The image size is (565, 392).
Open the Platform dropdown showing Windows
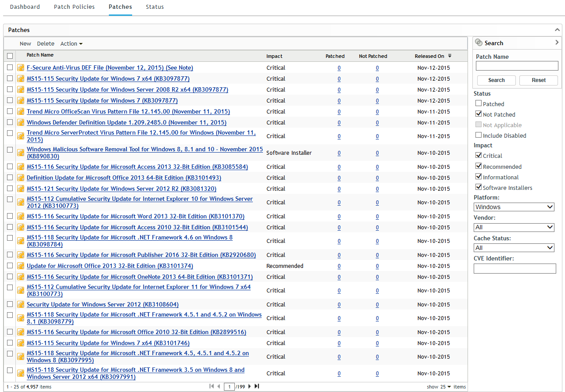point(514,207)
